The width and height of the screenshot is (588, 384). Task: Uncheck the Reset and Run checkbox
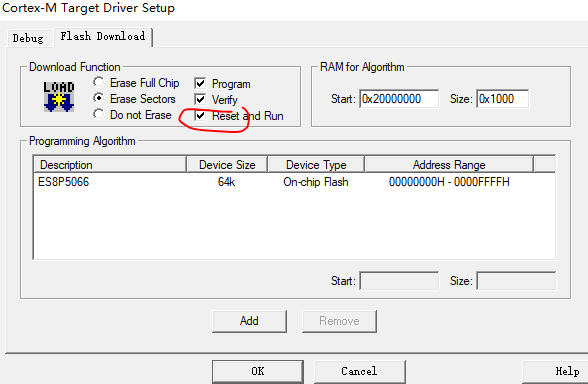200,116
